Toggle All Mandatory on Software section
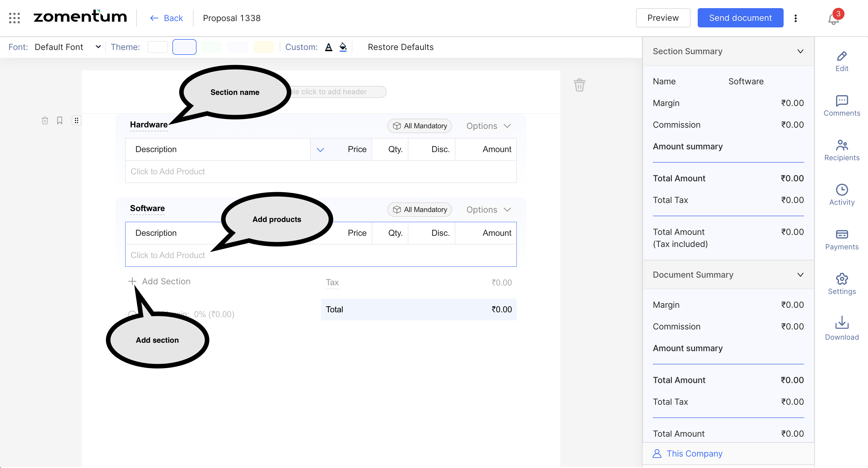This screenshot has height=468, width=868. (420, 209)
